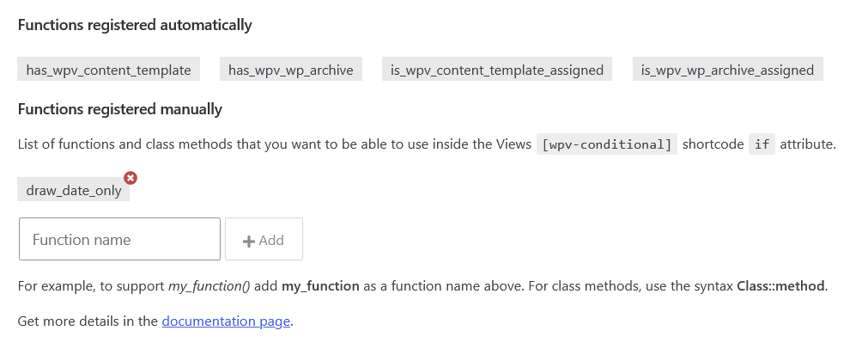Click the 'For example, to support' sentence
This screenshot has width=868, height=355.
[x=91, y=286]
